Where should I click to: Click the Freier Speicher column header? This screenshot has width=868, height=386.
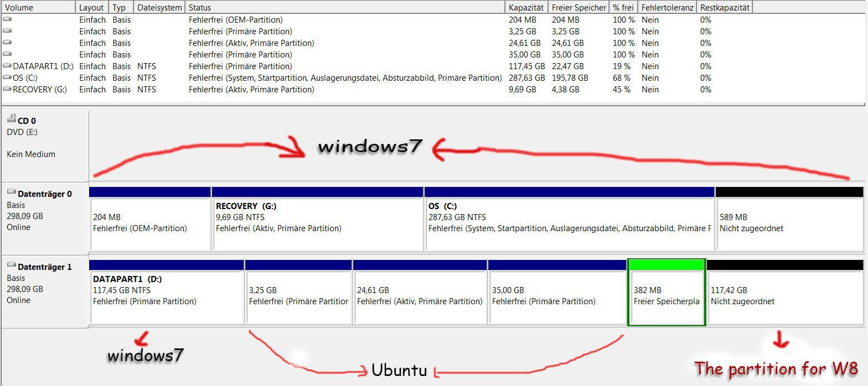578,8
